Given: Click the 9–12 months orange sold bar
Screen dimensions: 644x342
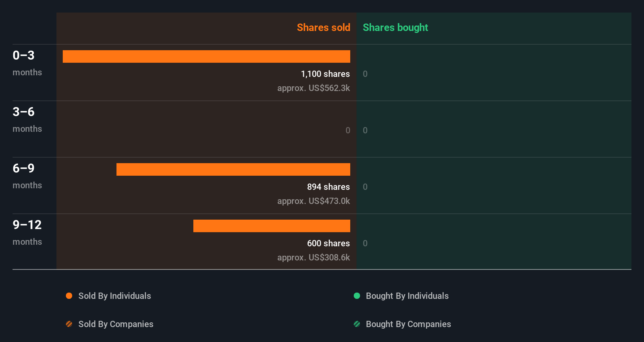Looking at the screenshot, I should click(x=271, y=226).
